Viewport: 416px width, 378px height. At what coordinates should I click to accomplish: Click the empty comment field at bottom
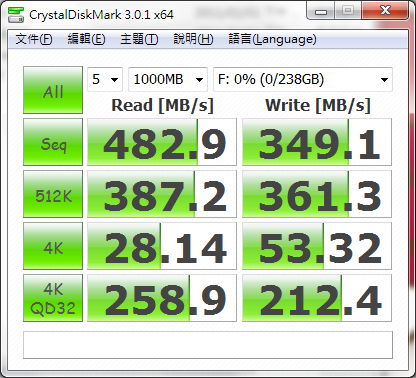(x=208, y=345)
